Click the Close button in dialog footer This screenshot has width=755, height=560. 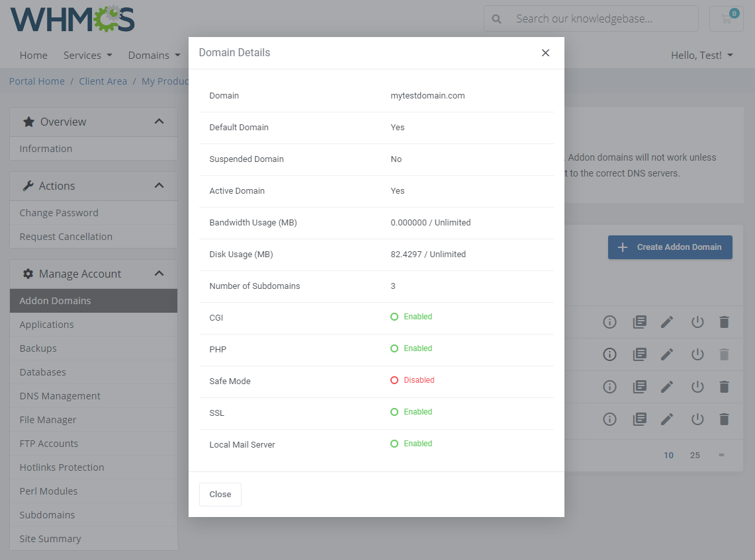coord(220,495)
